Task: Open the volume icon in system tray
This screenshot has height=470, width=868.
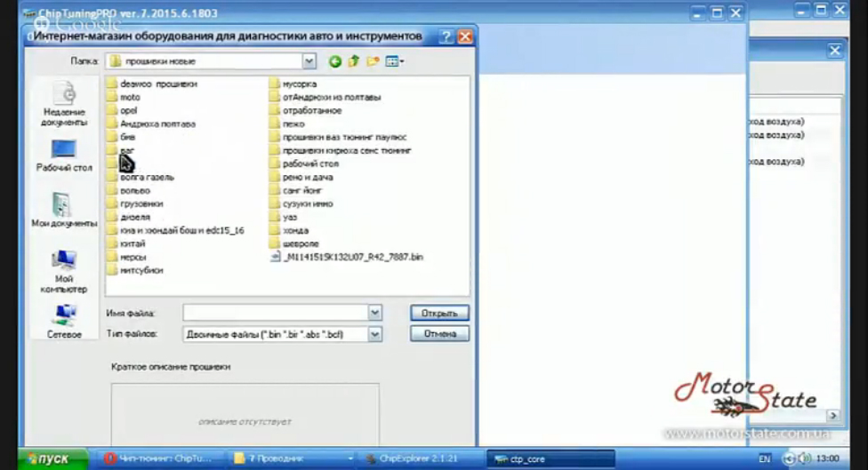Action: [804, 458]
